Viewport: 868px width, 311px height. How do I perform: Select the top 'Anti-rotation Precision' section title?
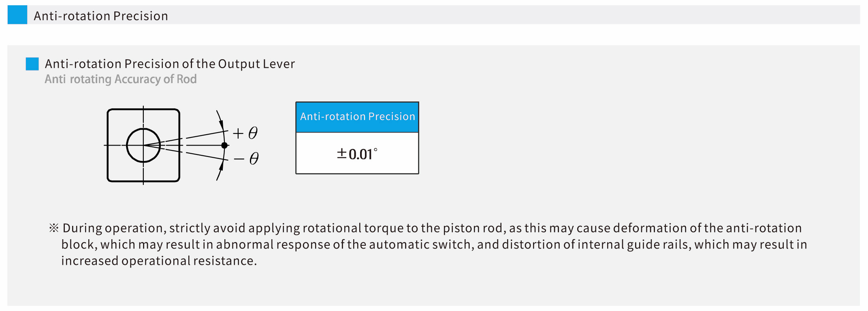pos(100,16)
